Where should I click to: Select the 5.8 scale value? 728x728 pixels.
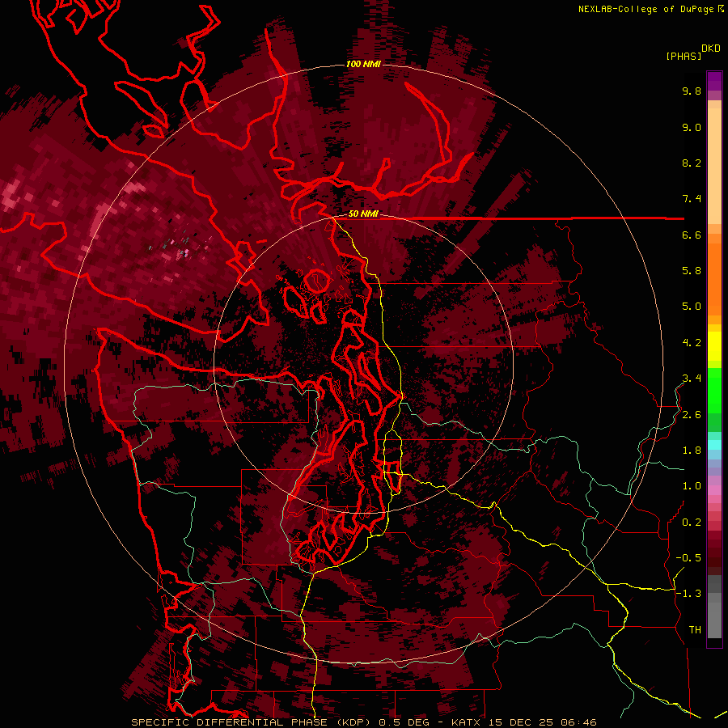pyautogui.click(x=692, y=271)
